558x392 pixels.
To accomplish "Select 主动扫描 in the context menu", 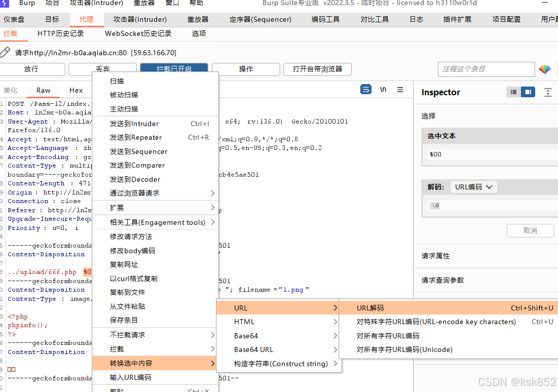I will coord(155,109).
